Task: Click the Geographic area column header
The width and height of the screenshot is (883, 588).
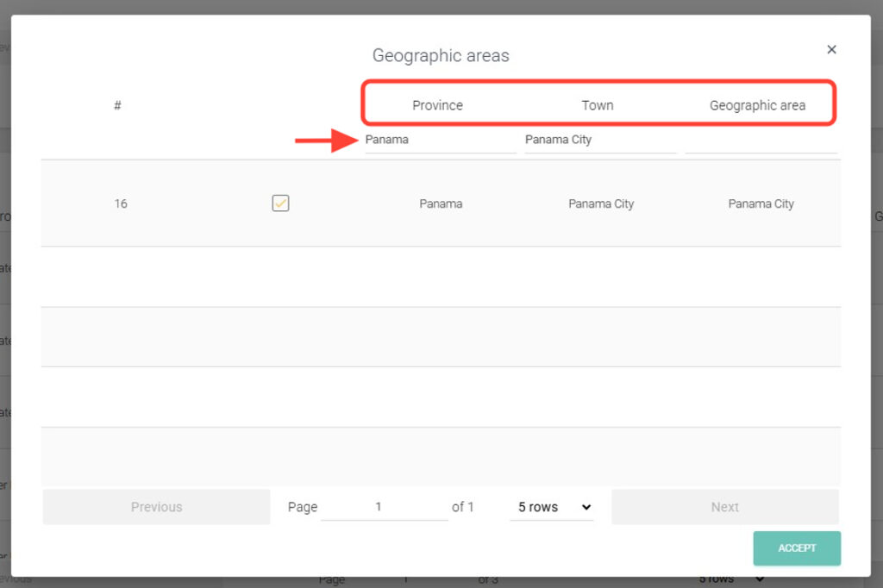Action: click(x=757, y=105)
